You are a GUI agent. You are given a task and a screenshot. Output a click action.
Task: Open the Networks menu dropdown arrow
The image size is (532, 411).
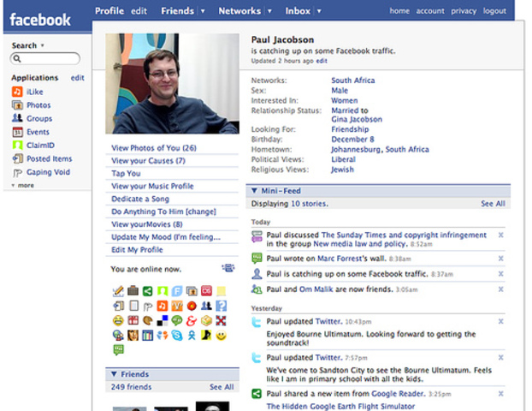click(269, 11)
